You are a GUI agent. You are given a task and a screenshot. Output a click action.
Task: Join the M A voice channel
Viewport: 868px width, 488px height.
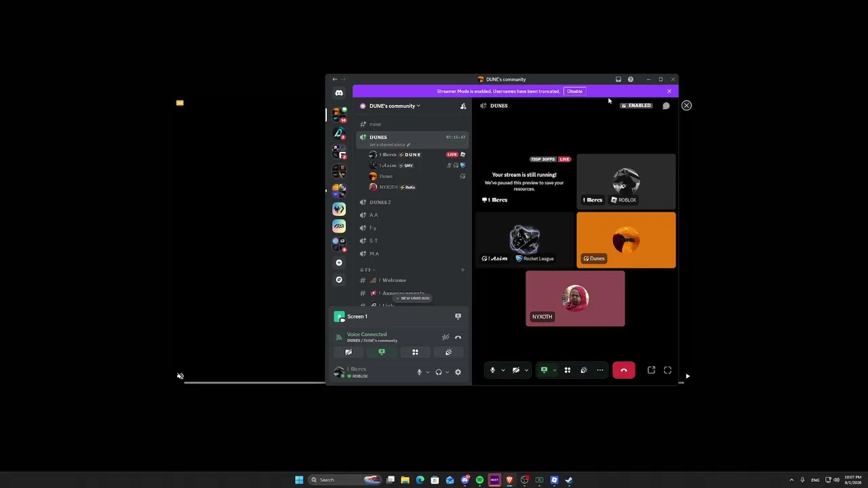[412, 253]
